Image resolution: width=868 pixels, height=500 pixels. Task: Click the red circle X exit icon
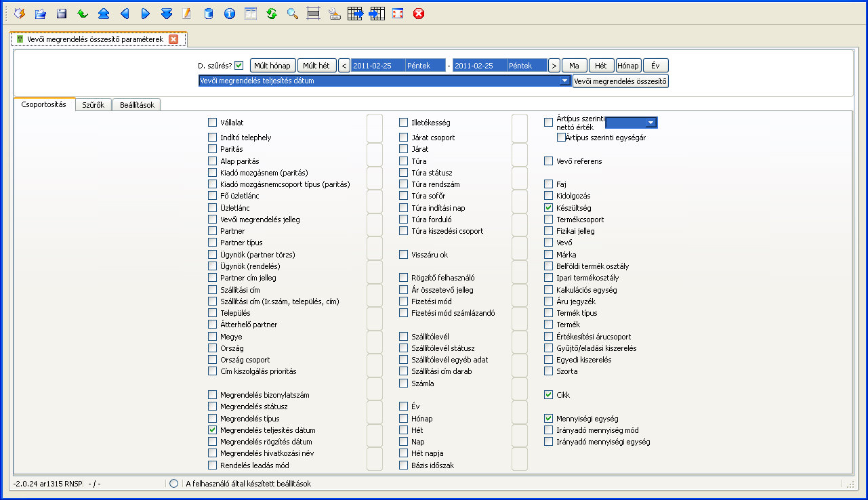click(419, 13)
